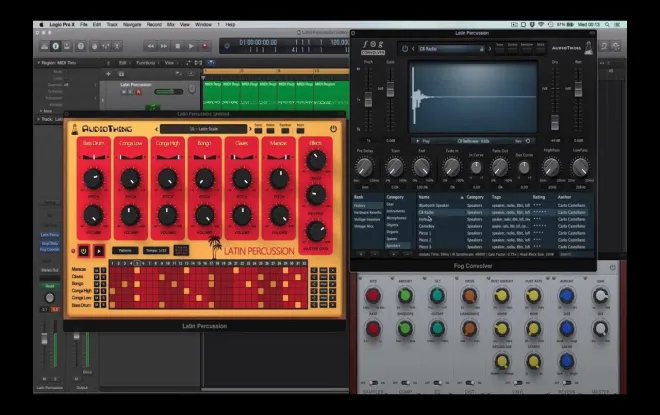Click the Stop button in the transport bar
This screenshot has height=415, width=660.
tap(178, 45)
